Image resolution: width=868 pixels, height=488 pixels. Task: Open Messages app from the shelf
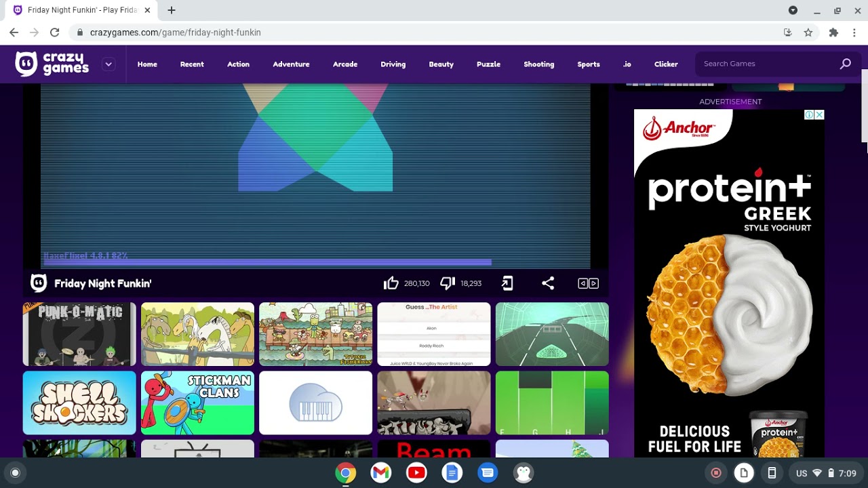488,473
